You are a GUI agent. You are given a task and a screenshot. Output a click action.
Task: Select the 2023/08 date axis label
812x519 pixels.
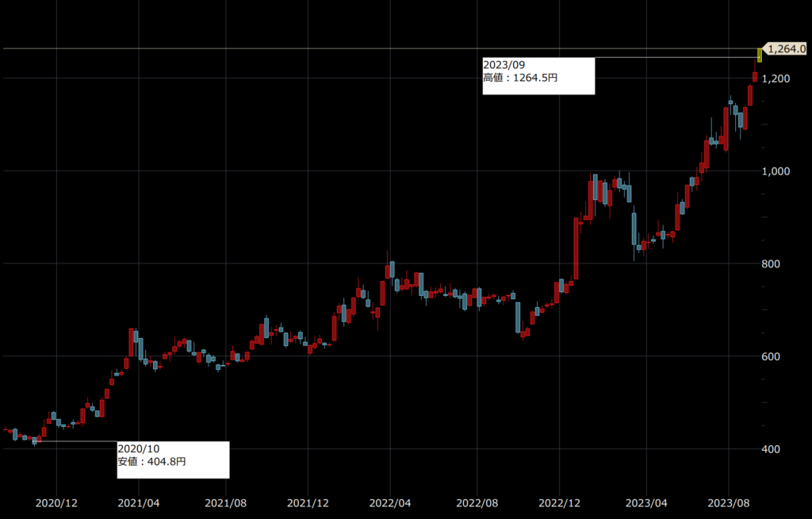point(729,503)
